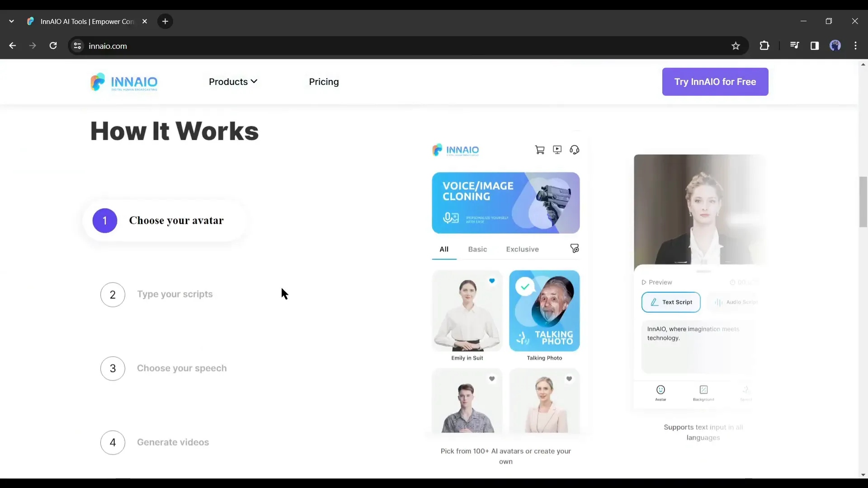The height and width of the screenshot is (488, 868).
Task: Click the Preview play button icon
Action: (x=644, y=282)
